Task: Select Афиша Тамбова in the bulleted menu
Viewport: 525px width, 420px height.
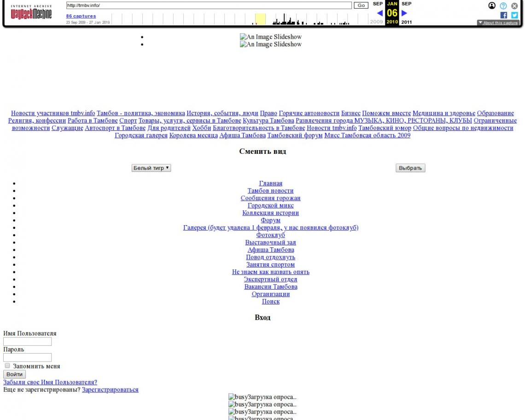Action: coord(270,250)
